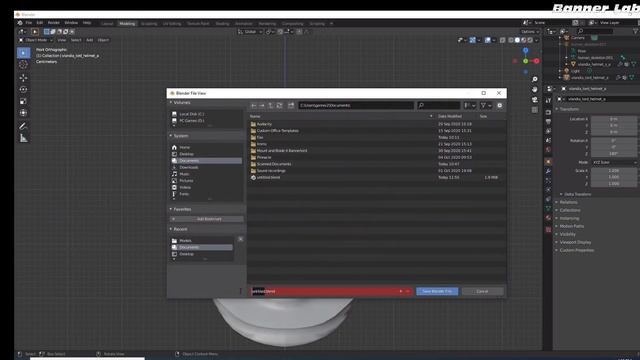
Task: Open the Blender logo menu
Action: 20,23
